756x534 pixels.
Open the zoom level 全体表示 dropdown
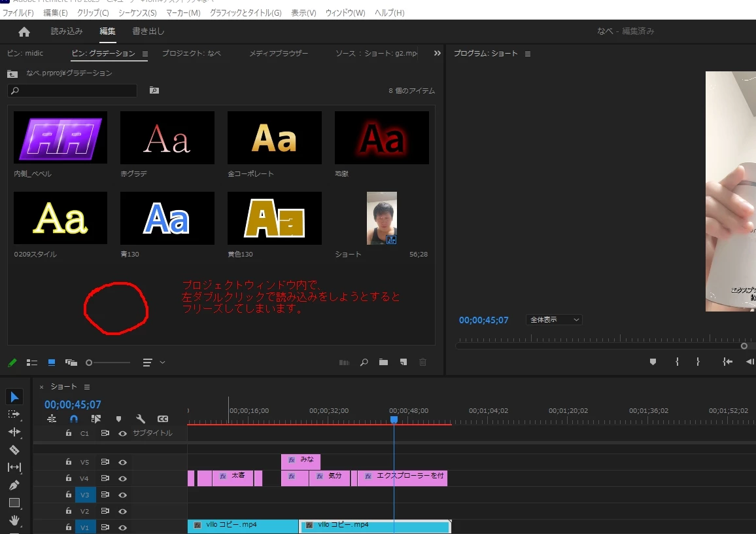(554, 320)
